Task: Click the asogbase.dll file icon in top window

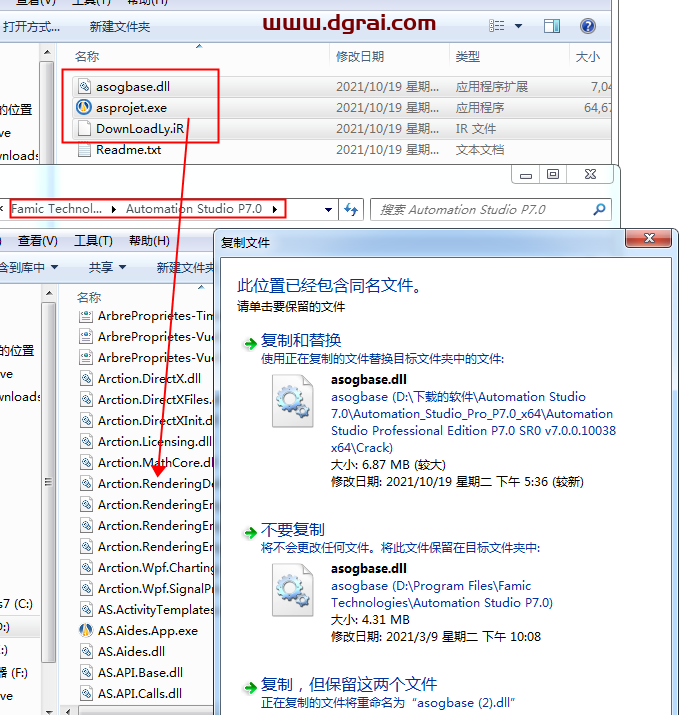Action: click(84, 86)
